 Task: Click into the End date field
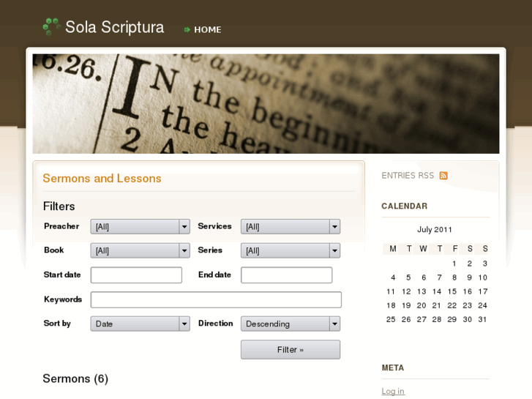286,275
